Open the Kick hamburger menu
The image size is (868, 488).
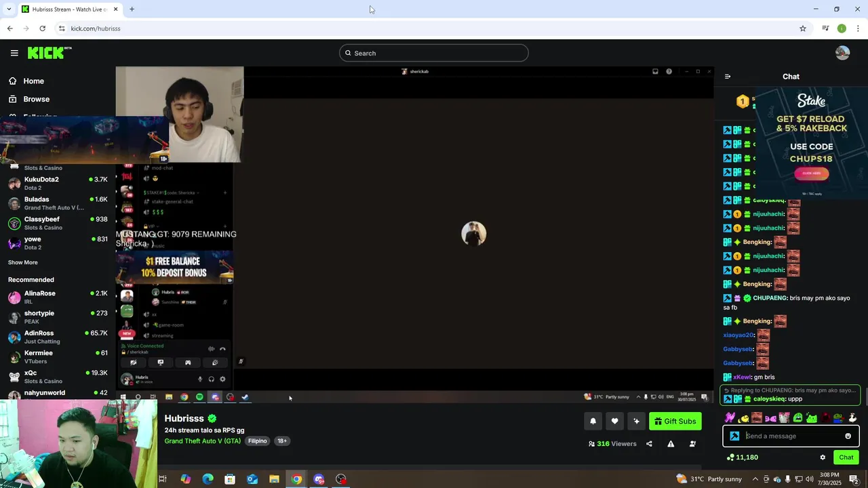[x=14, y=53]
